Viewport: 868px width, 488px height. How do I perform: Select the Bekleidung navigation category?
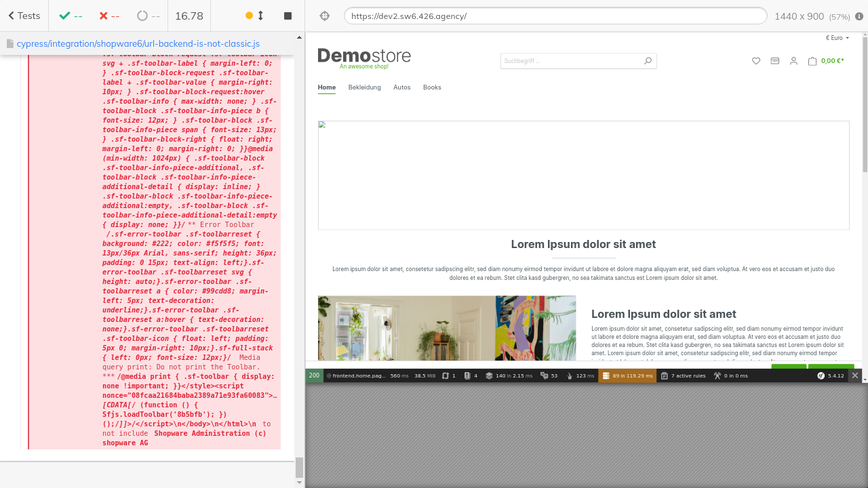coord(364,87)
